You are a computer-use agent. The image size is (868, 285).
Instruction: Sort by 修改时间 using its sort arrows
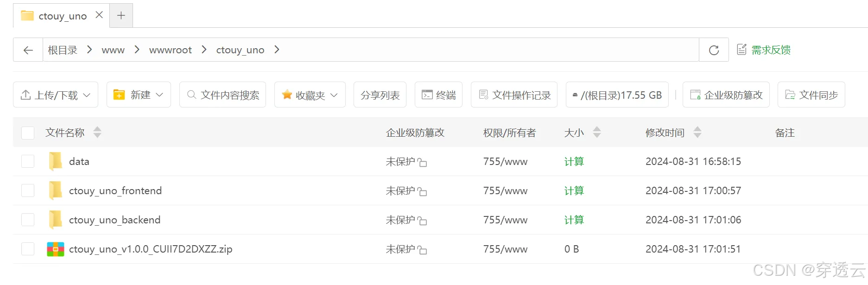click(x=697, y=133)
